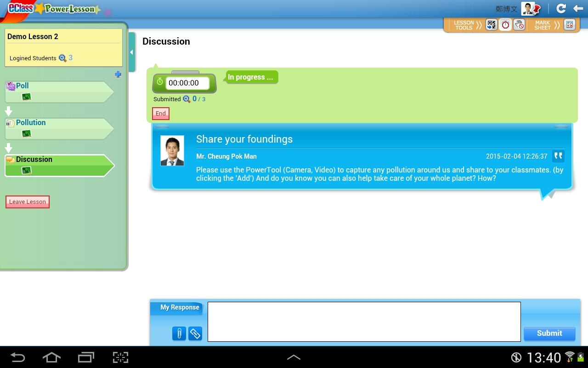This screenshot has width=588, height=368.
Task: Click the 00:00:00 timer field
Action: pos(187,83)
